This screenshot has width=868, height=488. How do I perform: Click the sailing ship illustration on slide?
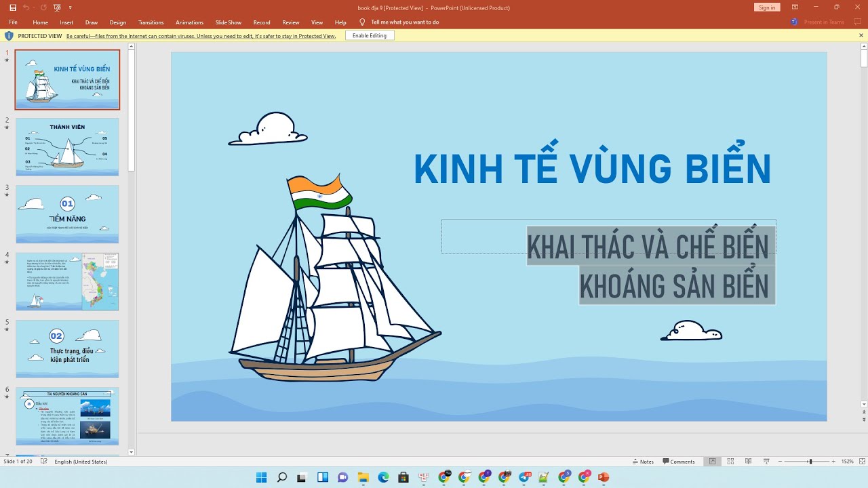(335, 278)
